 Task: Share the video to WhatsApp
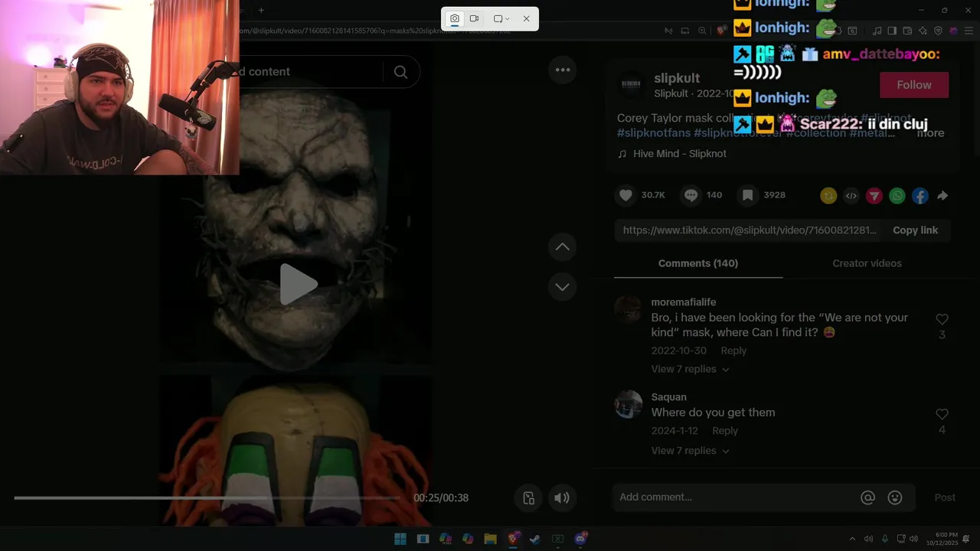(x=897, y=196)
